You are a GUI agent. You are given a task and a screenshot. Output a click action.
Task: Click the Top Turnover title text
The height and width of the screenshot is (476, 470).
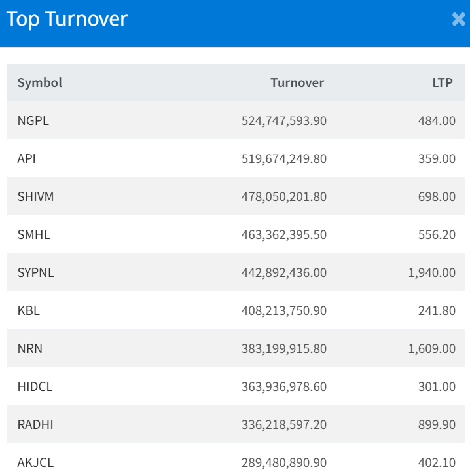tap(67, 19)
